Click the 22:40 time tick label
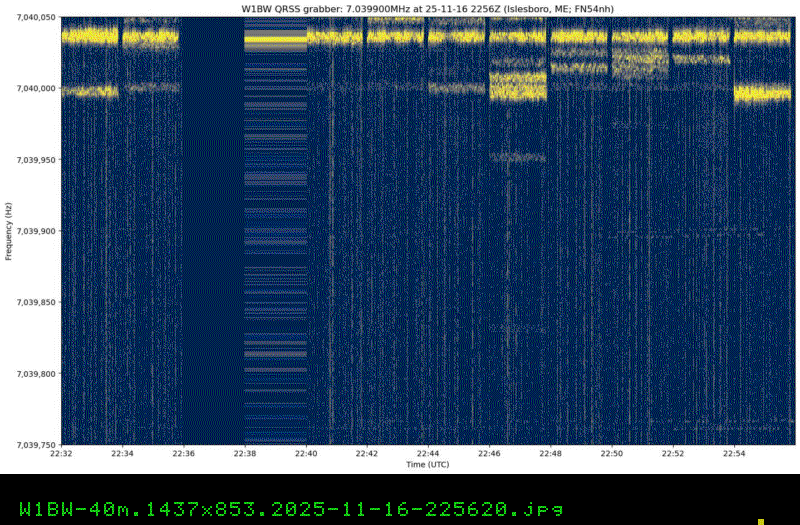Image resolution: width=800 pixels, height=525 pixels. (x=306, y=453)
